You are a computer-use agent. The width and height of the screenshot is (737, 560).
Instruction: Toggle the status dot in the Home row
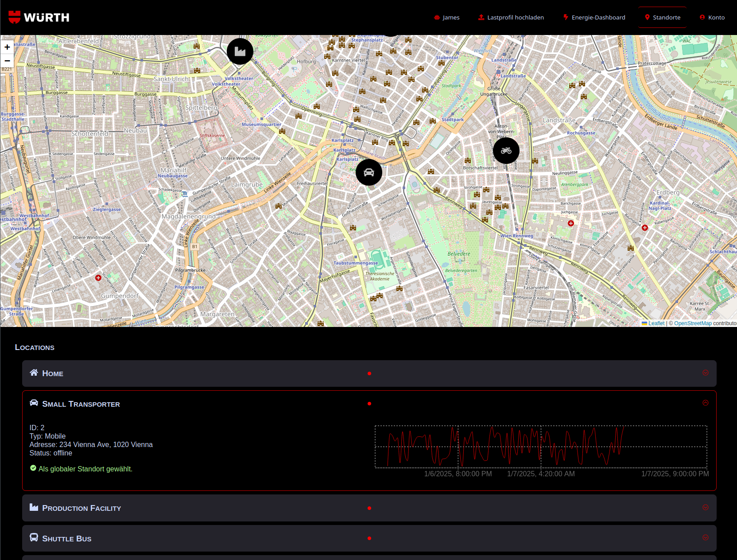pyautogui.click(x=369, y=373)
